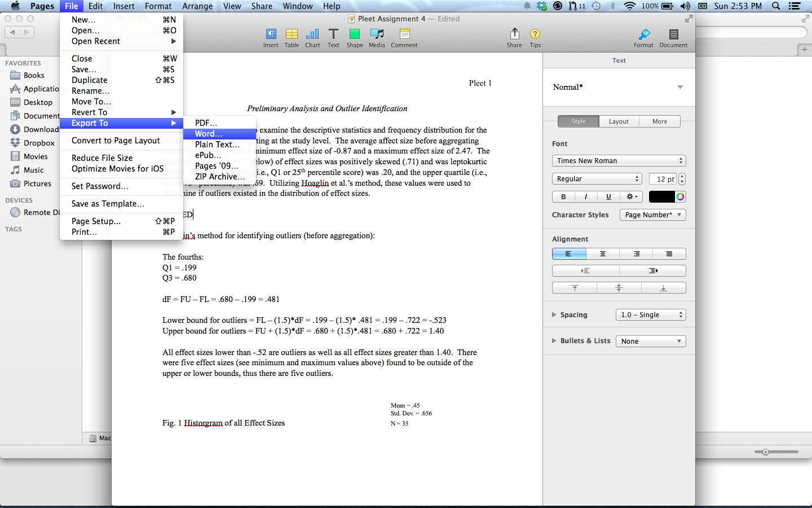Add a Comment using toolbar icon
This screenshot has height=508, width=812.
coord(404,35)
